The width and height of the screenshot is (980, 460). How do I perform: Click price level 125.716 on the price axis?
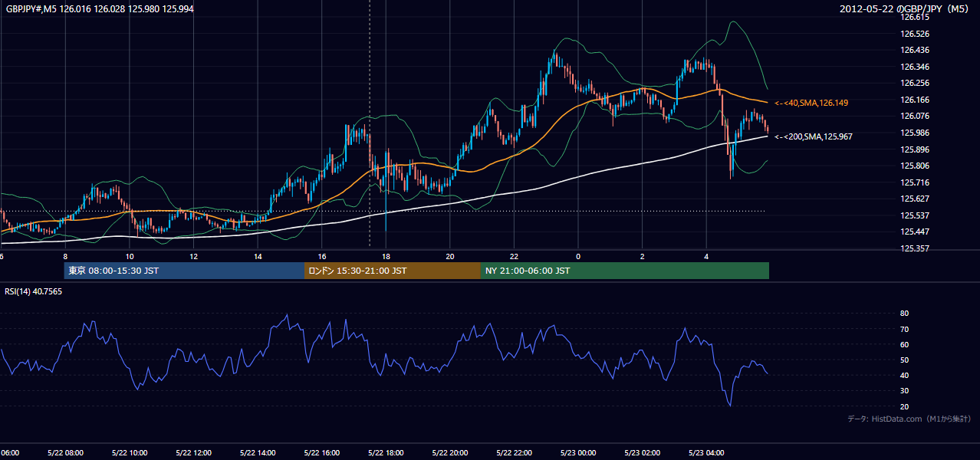point(914,182)
